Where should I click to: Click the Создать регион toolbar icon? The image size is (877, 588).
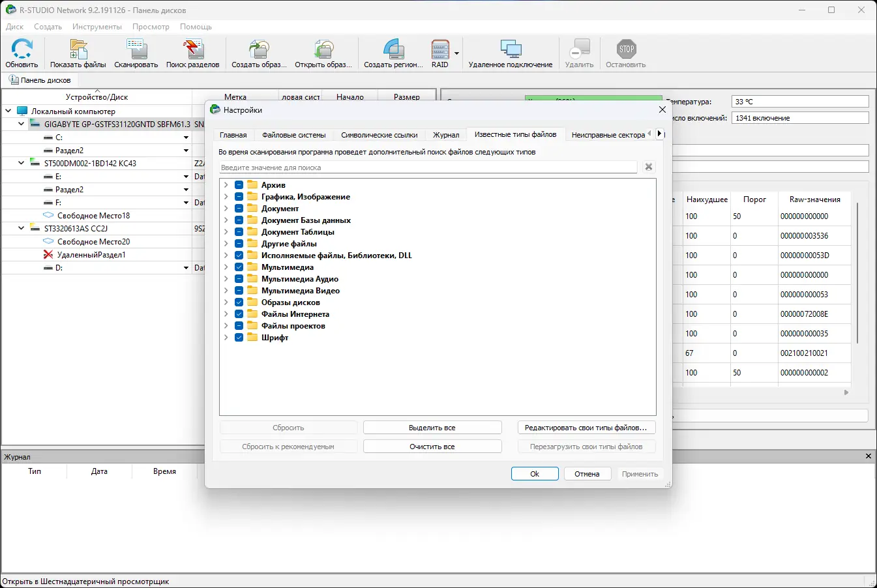click(393, 49)
